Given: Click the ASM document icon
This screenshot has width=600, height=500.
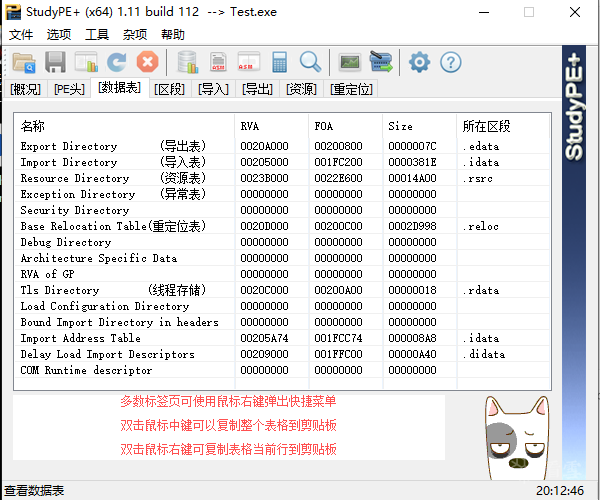Looking at the screenshot, I should (x=218, y=62).
